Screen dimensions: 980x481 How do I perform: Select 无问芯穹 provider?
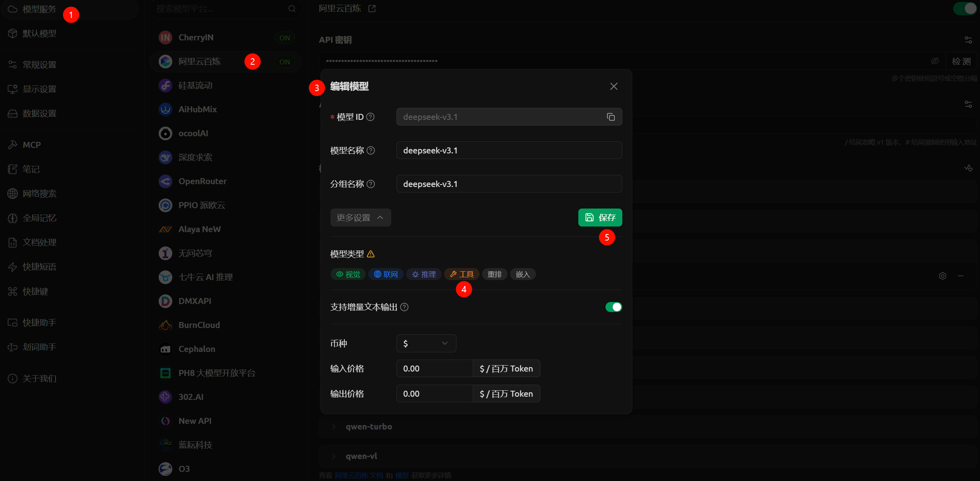point(225,253)
